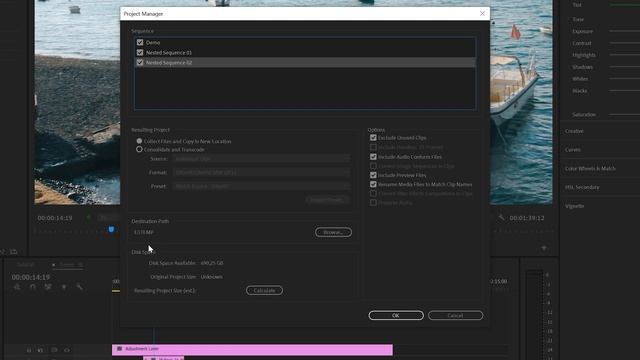Select Consolidate and Transcode option
Screen dimensions: 640x360
tap(139, 149)
